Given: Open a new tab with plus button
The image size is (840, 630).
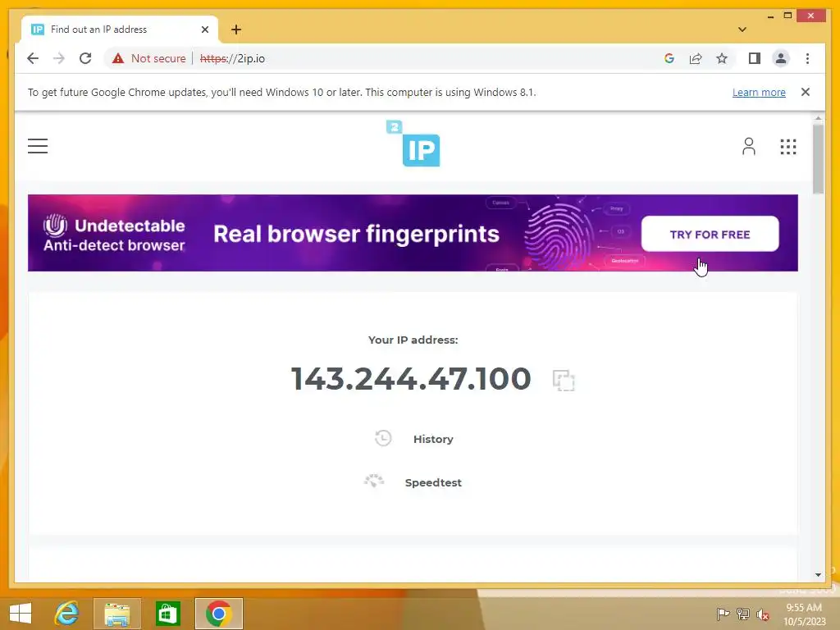Looking at the screenshot, I should (236, 30).
